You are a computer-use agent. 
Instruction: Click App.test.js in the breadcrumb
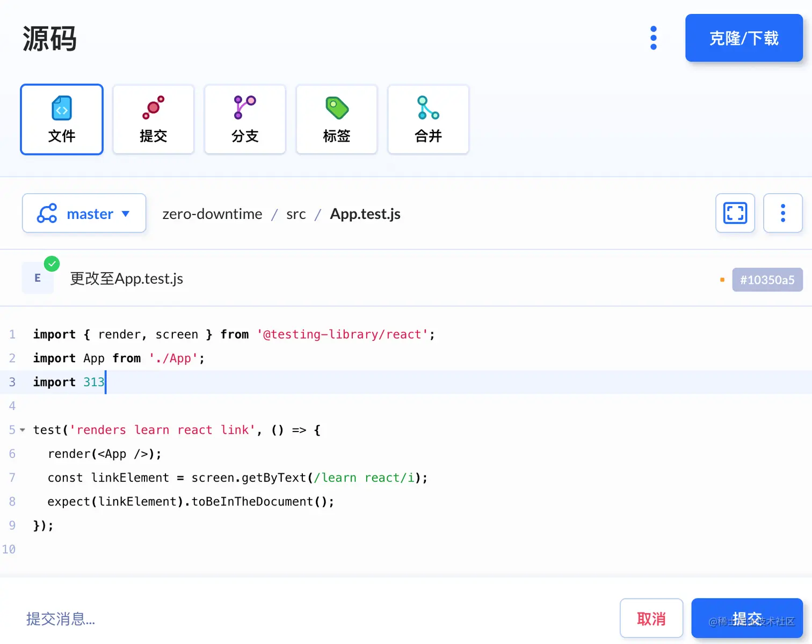tap(365, 214)
